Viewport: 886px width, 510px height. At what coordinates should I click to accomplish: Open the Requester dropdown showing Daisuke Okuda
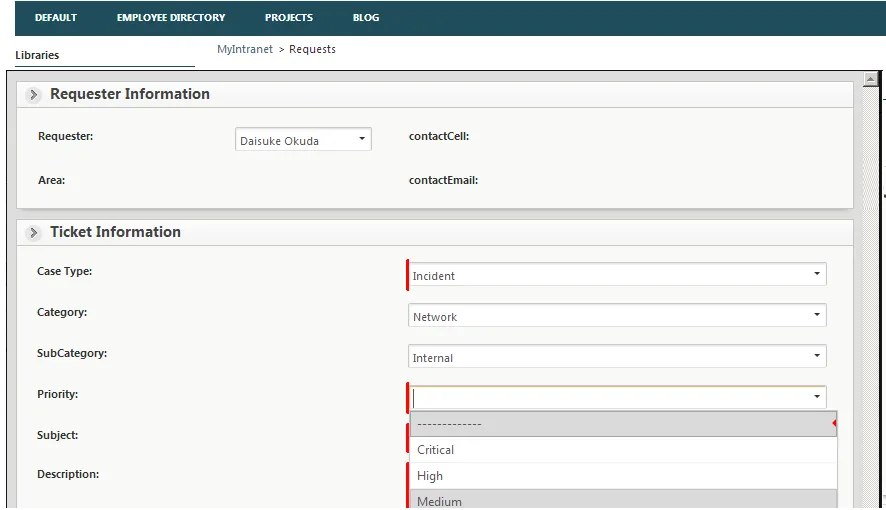point(303,140)
